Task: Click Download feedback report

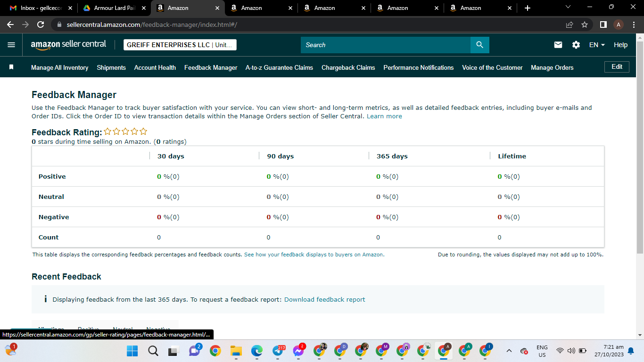Action: 325,299
